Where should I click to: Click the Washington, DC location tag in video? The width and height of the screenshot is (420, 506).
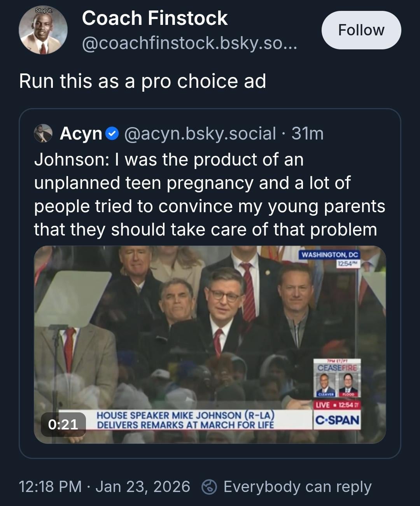(x=330, y=255)
